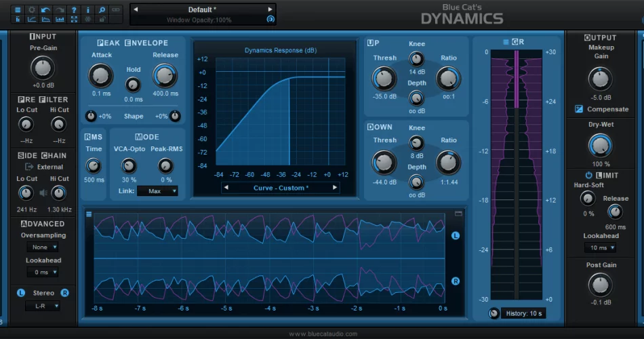Click the Stereo label button

[x=43, y=293]
